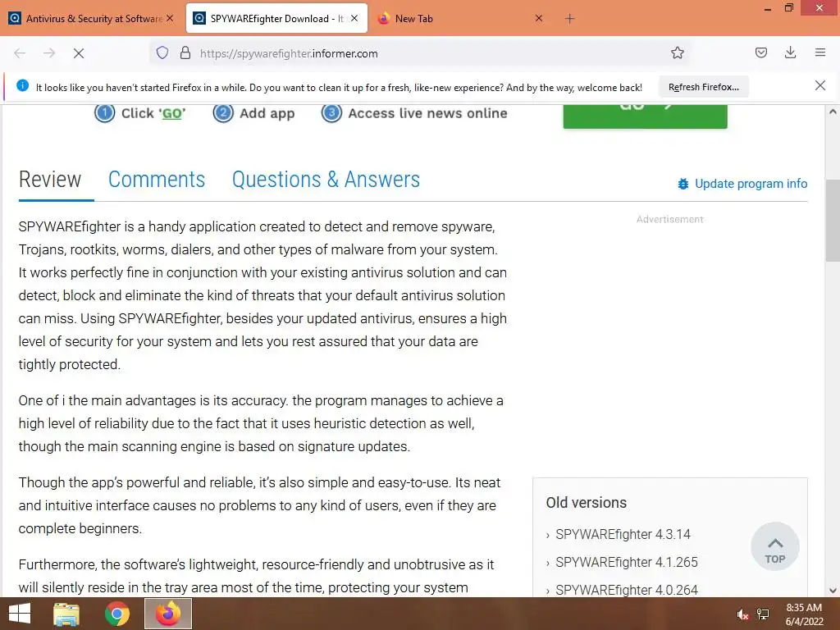Open the Comments tab
The width and height of the screenshot is (840, 630).
[157, 180]
